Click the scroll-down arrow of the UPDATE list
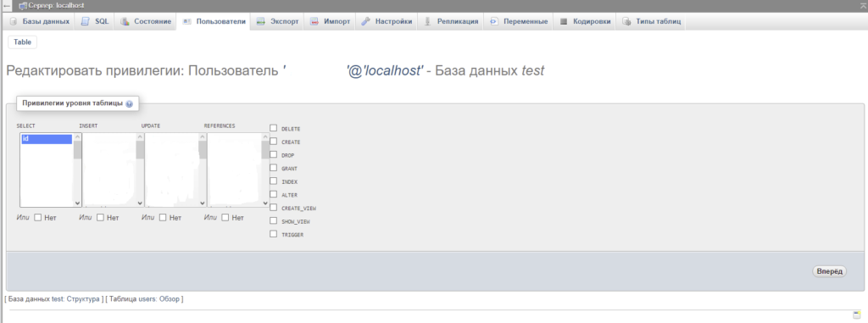This screenshot has height=323, width=868. pyautogui.click(x=203, y=203)
